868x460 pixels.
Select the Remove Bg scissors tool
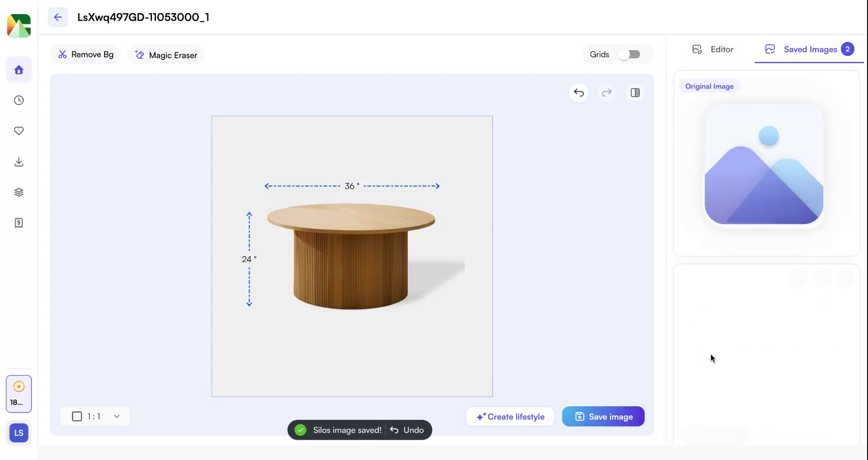pos(85,54)
